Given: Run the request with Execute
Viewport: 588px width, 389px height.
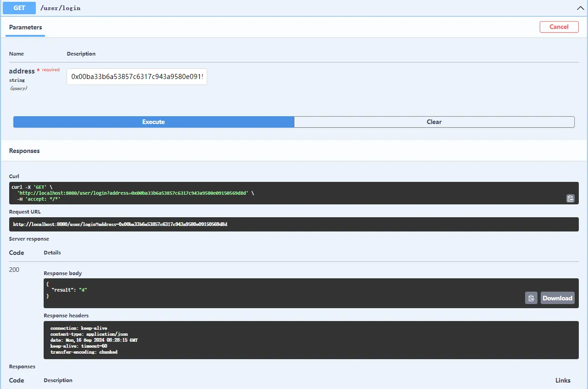Looking at the screenshot, I should coord(153,122).
